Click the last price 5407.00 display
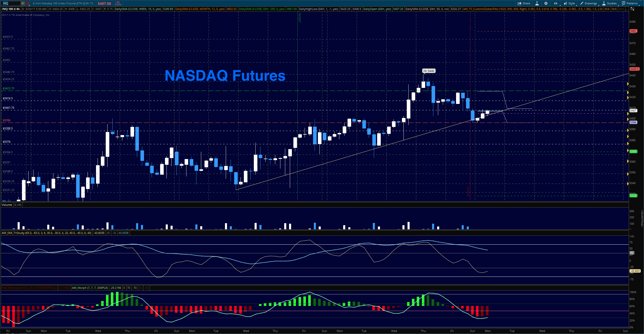 [x=104, y=4]
